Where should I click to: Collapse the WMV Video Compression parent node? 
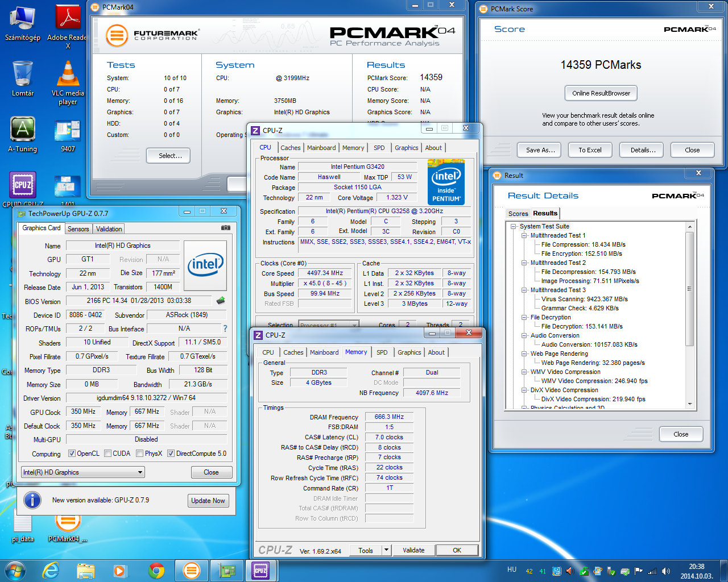524,372
